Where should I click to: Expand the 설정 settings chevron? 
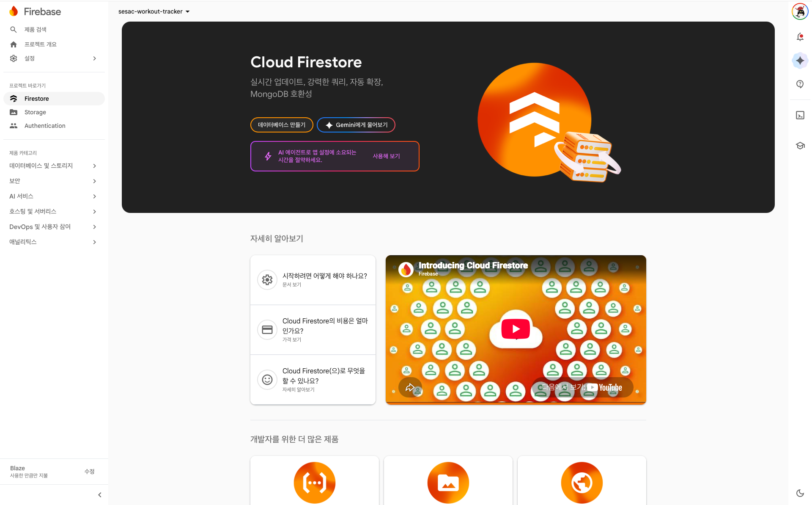coord(95,58)
